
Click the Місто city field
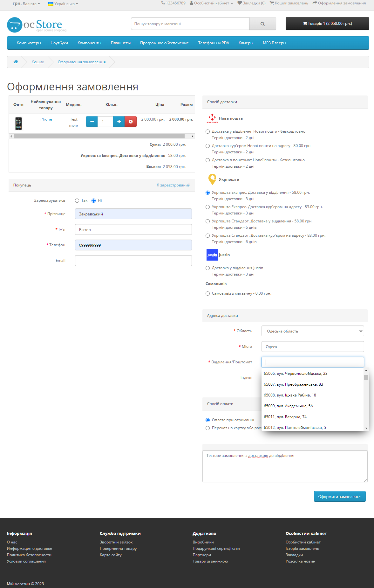click(313, 346)
